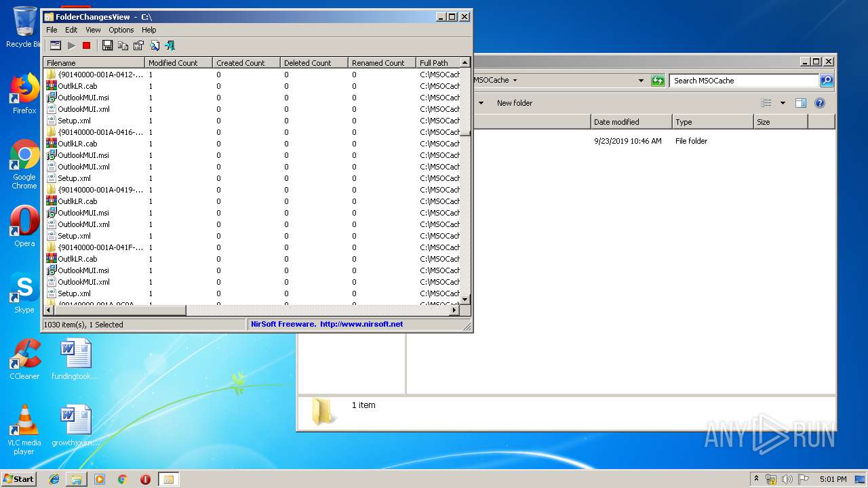The height and width of the screenshot is (488, 868).
Task: Click the volume speaker tray icon
Action: [787, 479]
